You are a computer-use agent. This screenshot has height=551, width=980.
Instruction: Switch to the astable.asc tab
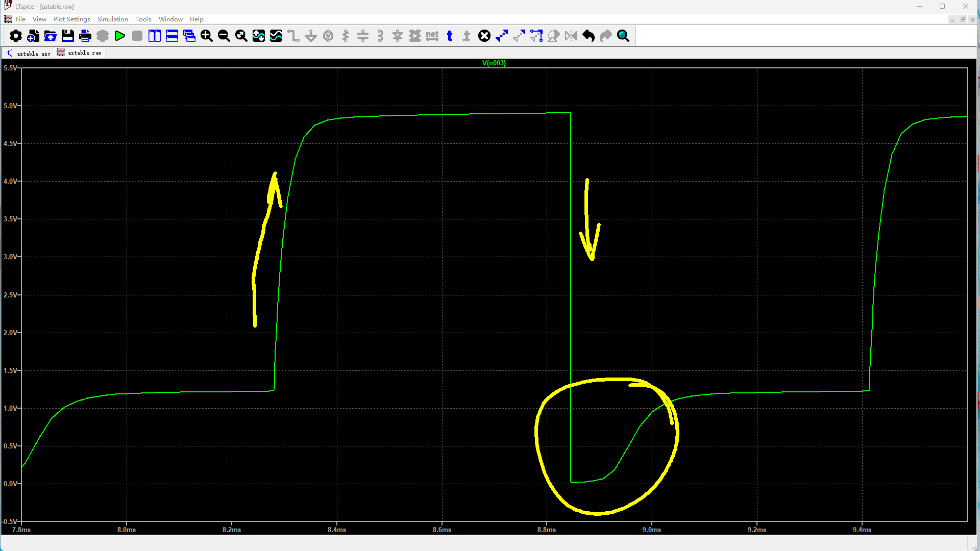[x=29, y=53]
